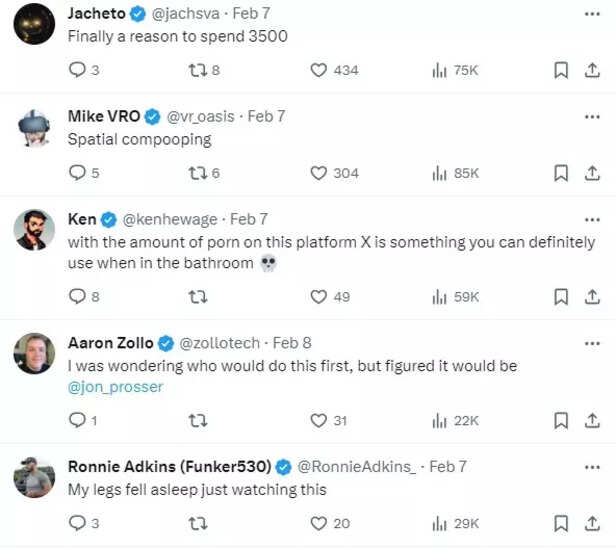This screenshot has width=616, height=549.
Task: Like Aaron Zollo's tweet
Action: [319, 420]
